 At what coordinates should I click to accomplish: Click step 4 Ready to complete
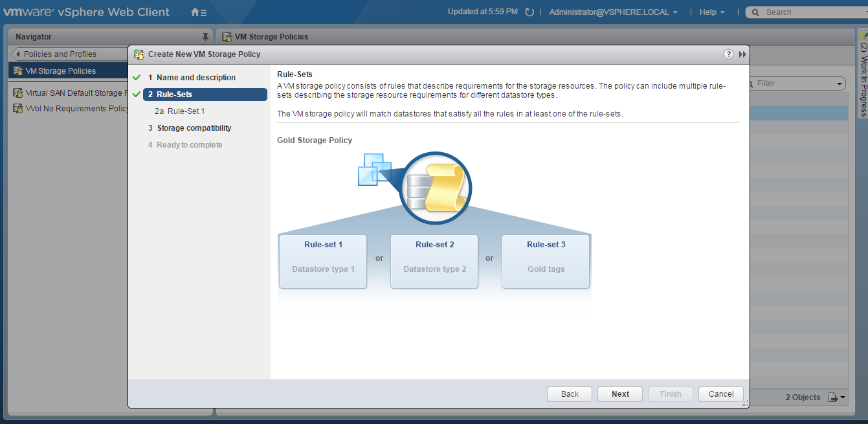(x=185, y=145)
